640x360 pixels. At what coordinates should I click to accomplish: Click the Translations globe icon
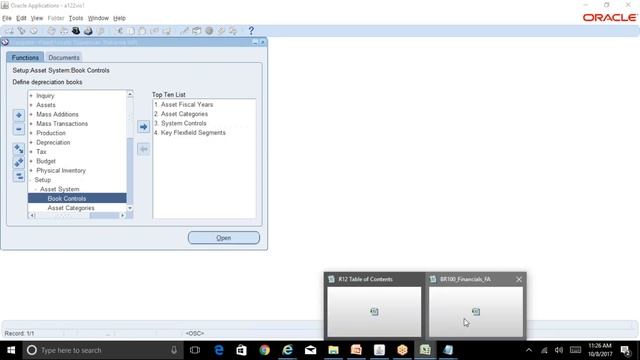209,31
